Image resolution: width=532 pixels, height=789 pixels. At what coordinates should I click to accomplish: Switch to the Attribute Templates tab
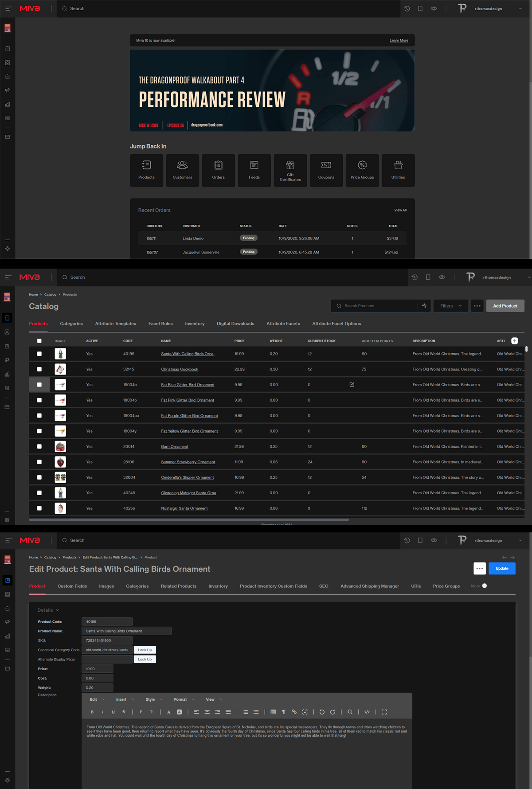[x=116, y=324]
